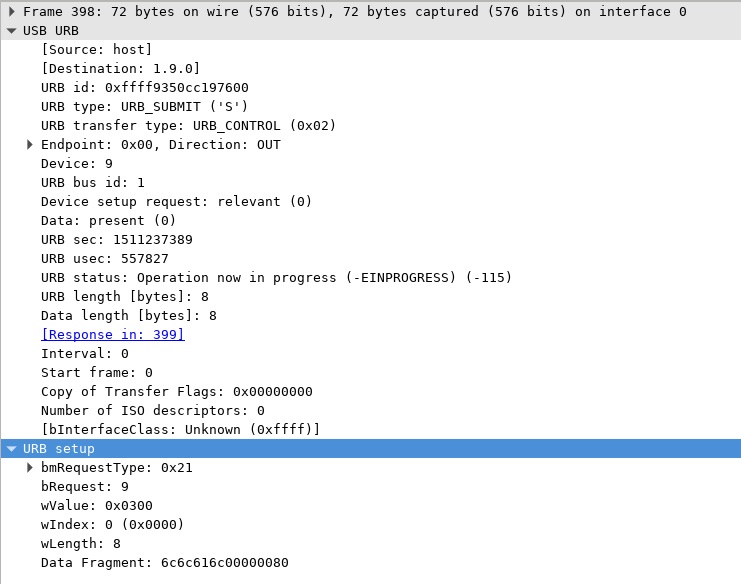This screenshot has height=584, width=741.
Task: Select the URB type URB_SUBMIT row
Action: point(144,106)
